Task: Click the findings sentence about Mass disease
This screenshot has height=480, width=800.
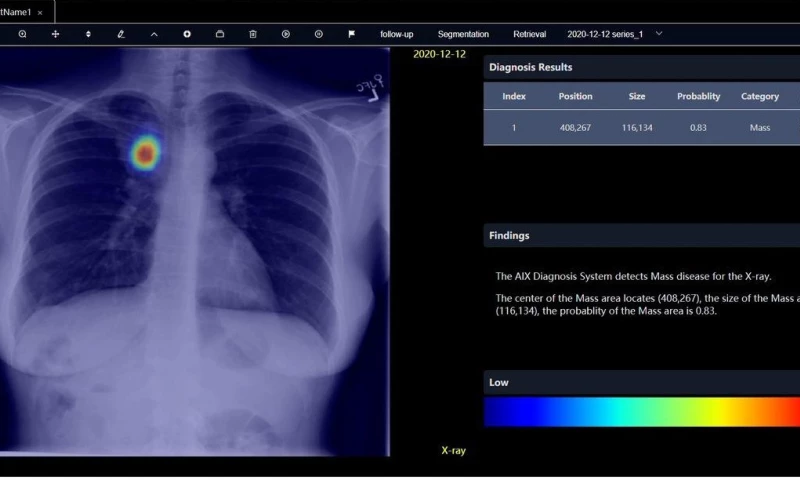Action: click(633, 276)
